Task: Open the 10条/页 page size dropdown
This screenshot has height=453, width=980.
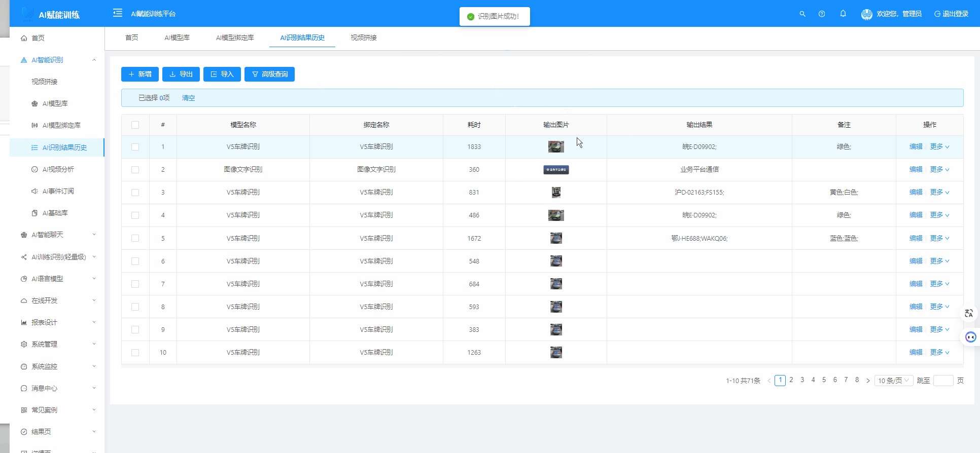Action: (x=894, y=381)
